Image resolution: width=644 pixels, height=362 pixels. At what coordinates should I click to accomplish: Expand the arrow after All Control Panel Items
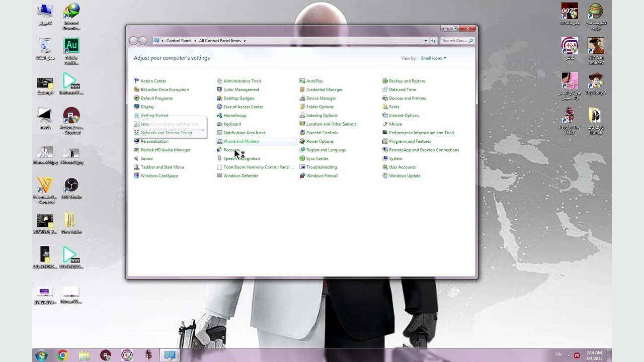(245, 41)
